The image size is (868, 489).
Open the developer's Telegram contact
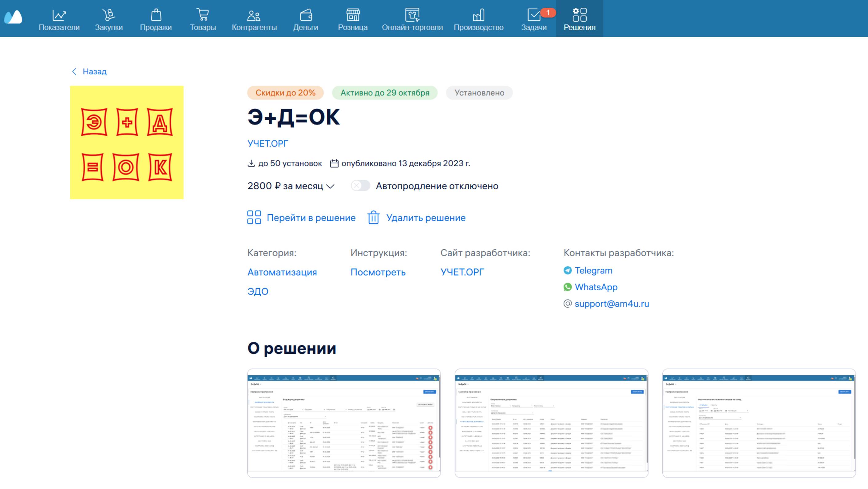coord(594,270)
